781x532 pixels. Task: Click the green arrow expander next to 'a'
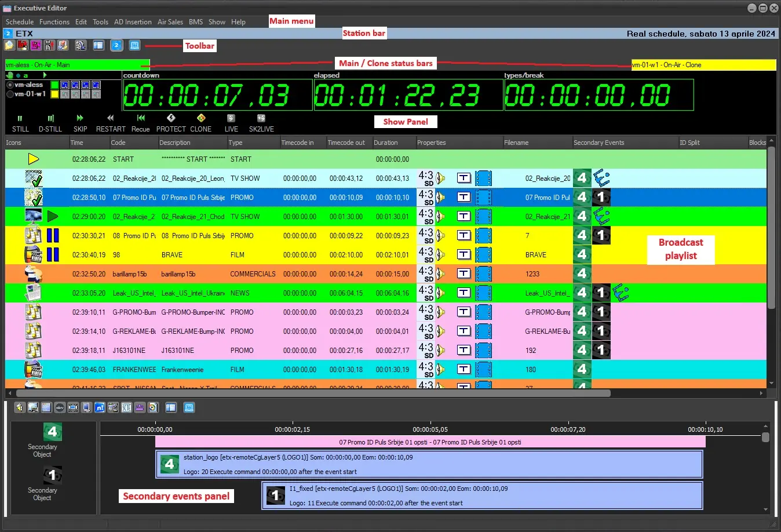pos(45,75)
